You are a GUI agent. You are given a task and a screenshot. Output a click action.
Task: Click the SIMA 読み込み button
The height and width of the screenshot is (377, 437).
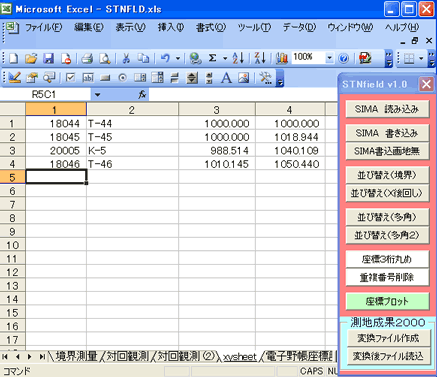(387, 109)
